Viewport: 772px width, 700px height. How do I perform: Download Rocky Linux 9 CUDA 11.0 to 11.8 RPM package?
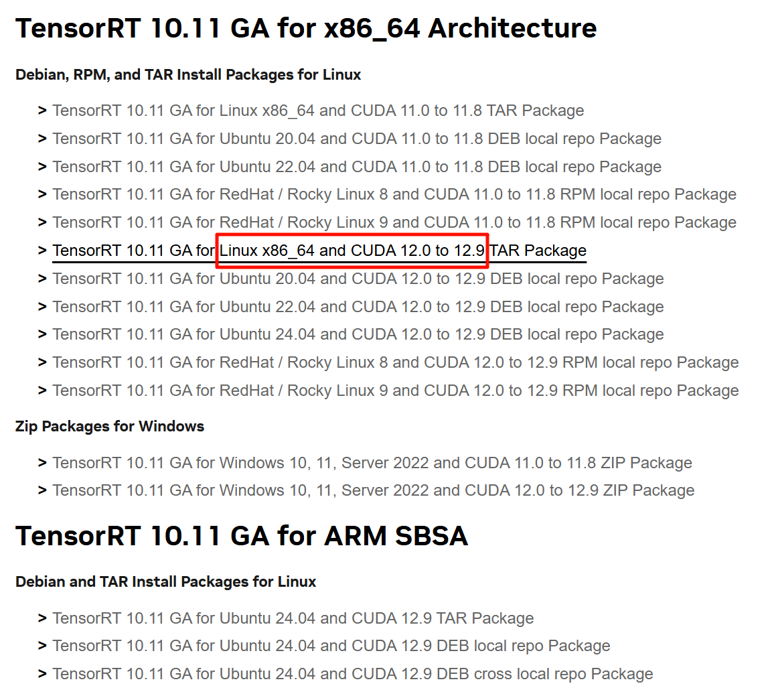394,222
